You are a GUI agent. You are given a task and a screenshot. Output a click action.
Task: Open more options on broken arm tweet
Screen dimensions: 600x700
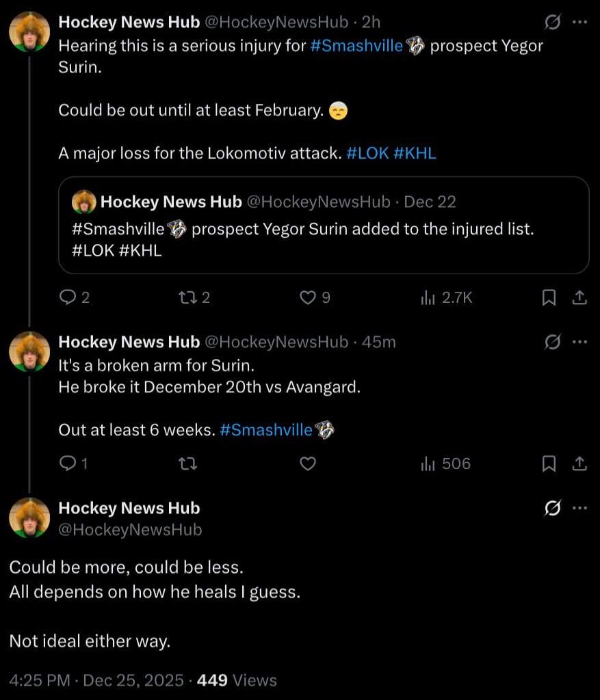point(579,342)
